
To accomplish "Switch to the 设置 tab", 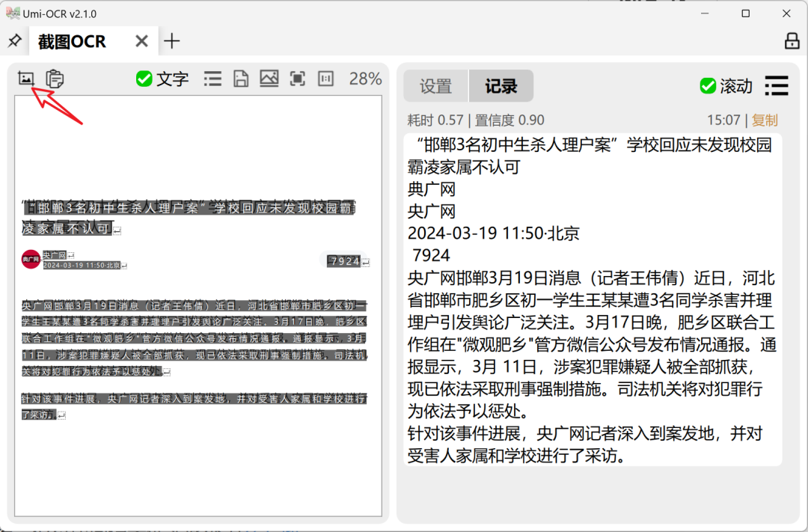I will click(x=435, y=86).
